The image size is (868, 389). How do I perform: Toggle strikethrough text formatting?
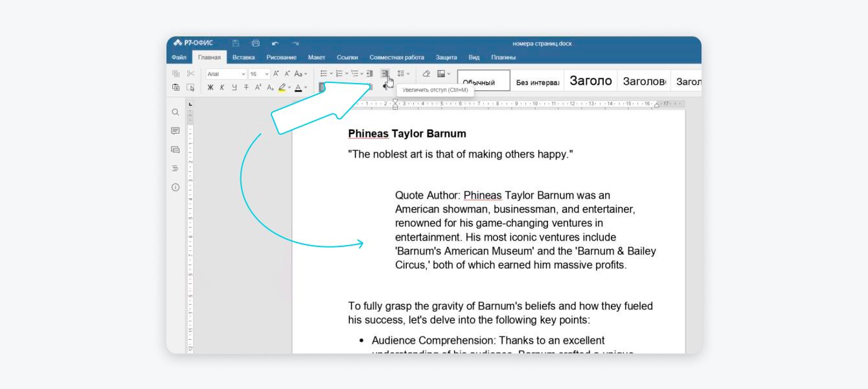click(246, 88)
